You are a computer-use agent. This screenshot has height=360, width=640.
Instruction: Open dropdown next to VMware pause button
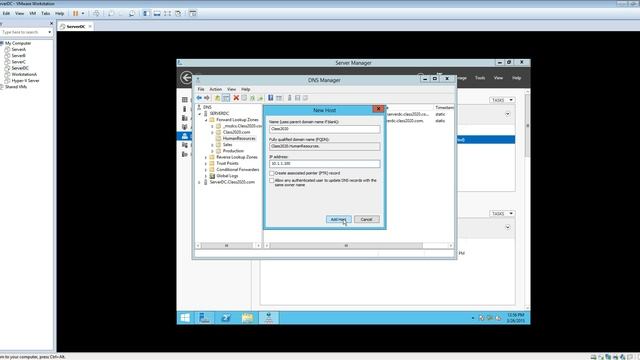[83, 13]
